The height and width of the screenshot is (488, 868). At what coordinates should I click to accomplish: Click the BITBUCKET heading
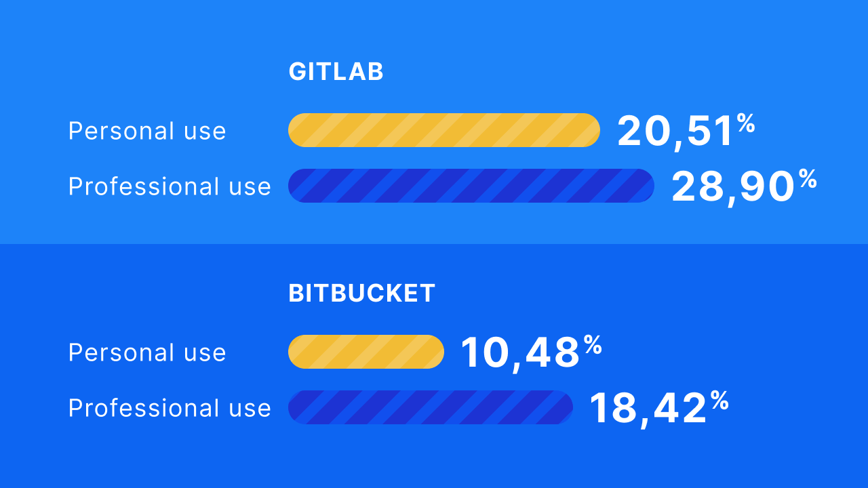click(x=361, y=293)
